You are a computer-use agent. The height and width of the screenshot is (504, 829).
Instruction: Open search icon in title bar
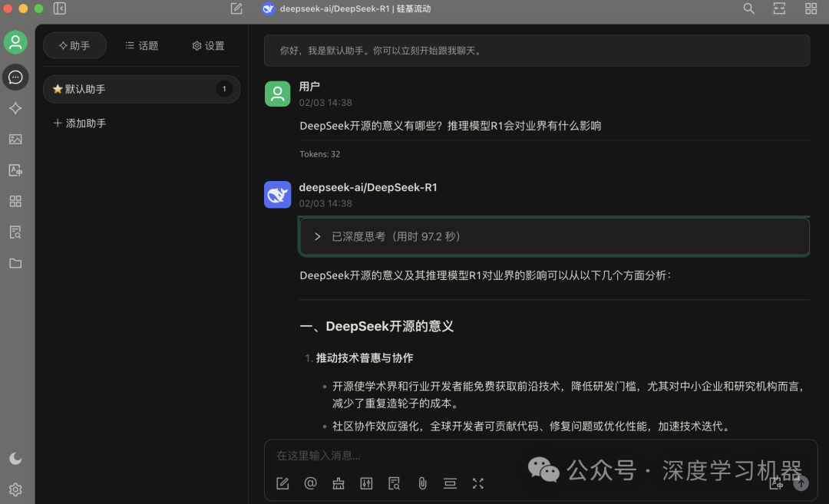tap(748, 8)
